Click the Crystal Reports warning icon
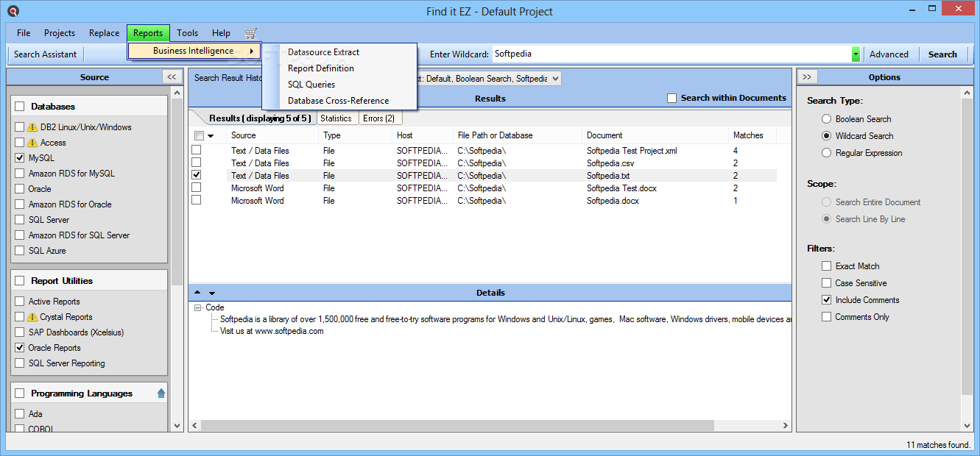The height and width of the screenshot is (456, 980). pos(32,317)
